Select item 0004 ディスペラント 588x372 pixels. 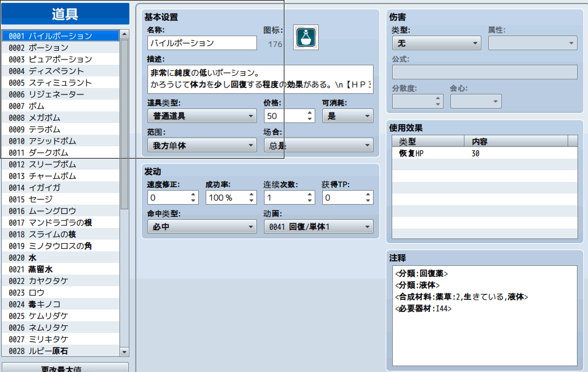click(x=61, y=71)
